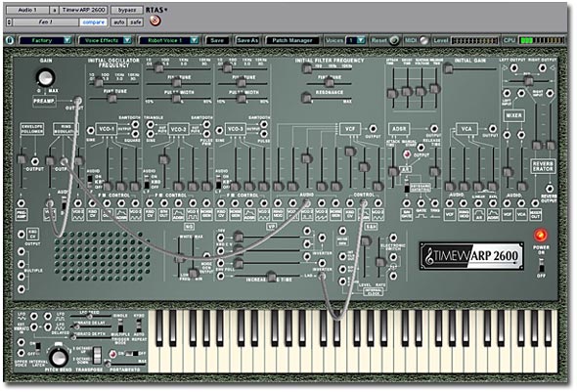This screenshot has width=577, height=392.
Task: Open the Voice Effects category dropdown
Action: [x=106, y=40]
